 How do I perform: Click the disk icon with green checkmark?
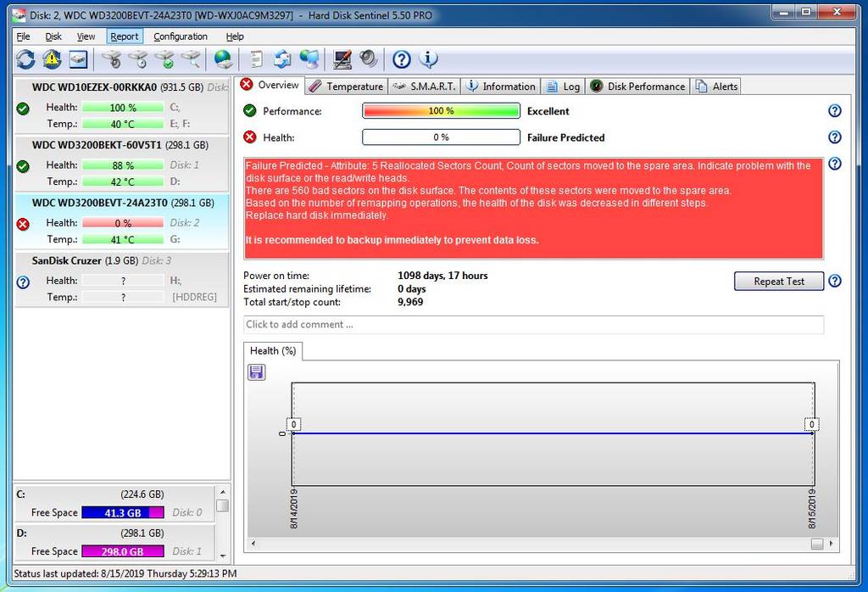coord(165,59)
